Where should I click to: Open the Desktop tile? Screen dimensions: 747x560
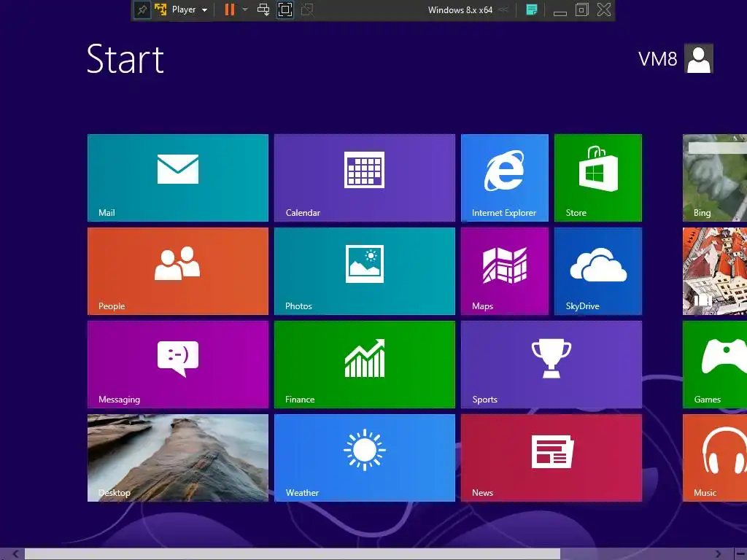(x=178, y=458)
